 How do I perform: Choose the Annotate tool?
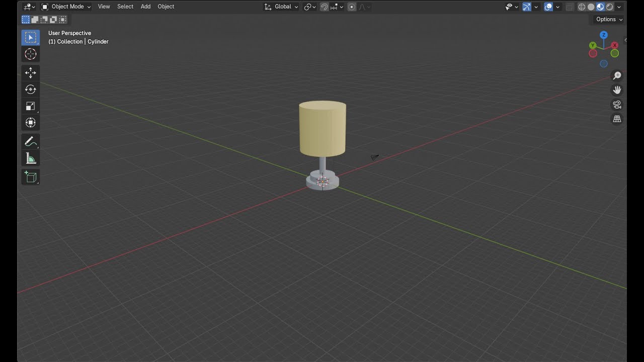(x=30, y=142)
